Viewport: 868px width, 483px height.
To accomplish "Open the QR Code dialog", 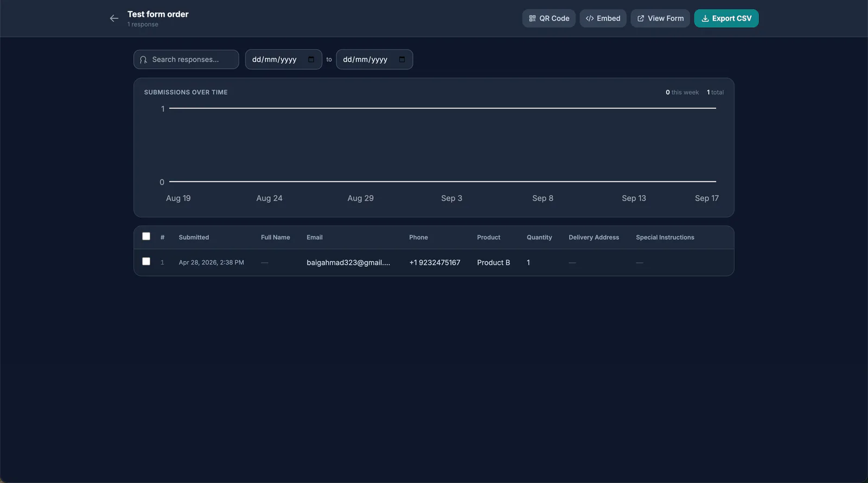I will tap(549, 18).
